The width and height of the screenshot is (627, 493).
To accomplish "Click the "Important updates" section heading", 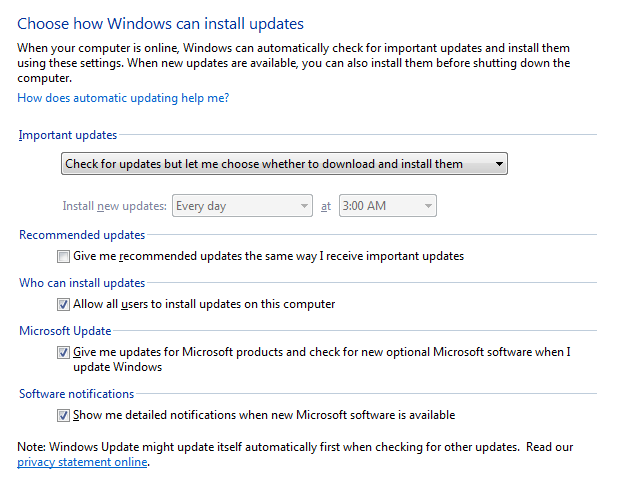I will click(67, 135).
